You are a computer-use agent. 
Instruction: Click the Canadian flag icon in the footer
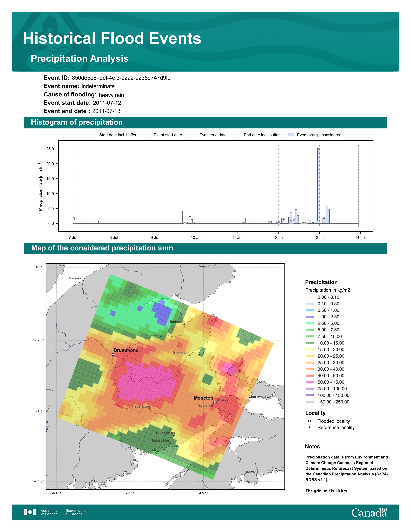[x=30, y=512]
